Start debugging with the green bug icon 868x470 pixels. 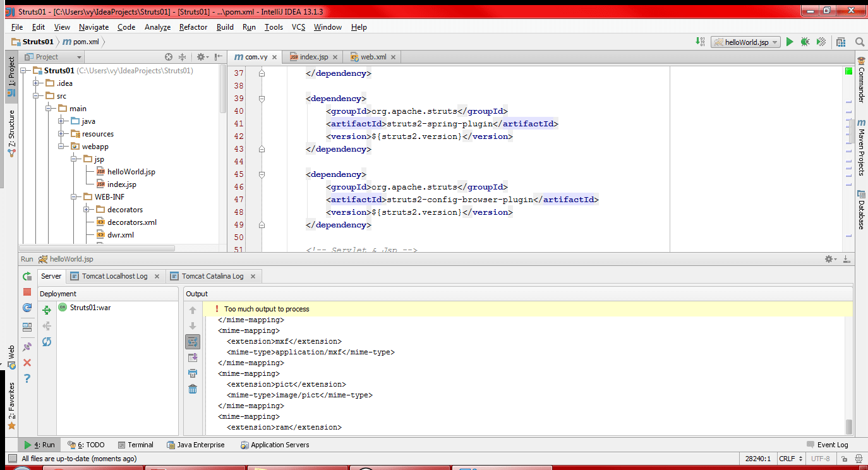point(805,42)
